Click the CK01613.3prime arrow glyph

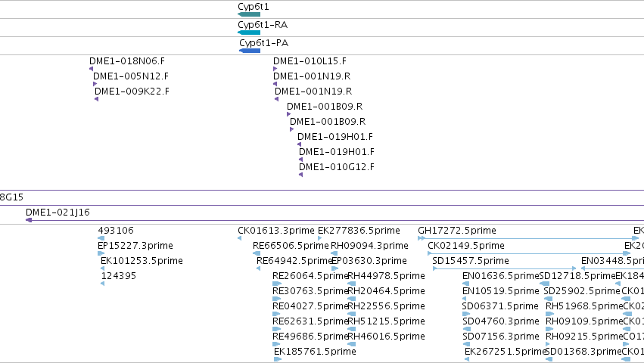(239, 238)
